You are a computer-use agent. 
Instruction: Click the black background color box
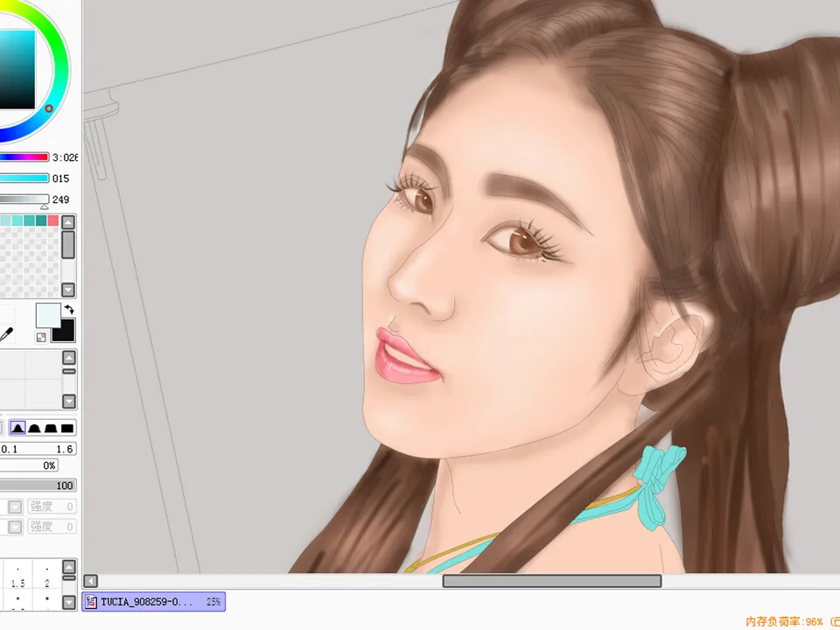pos(64,330)
